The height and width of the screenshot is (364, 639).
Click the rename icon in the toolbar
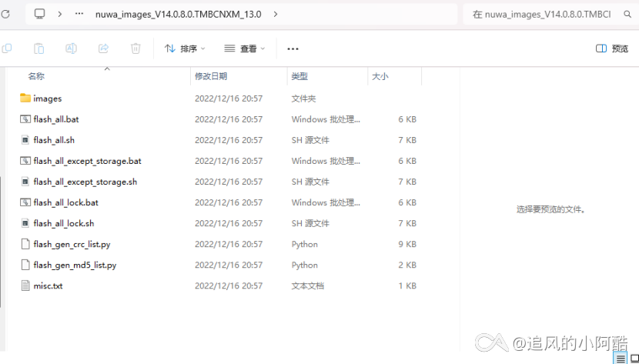click(71, 48)
